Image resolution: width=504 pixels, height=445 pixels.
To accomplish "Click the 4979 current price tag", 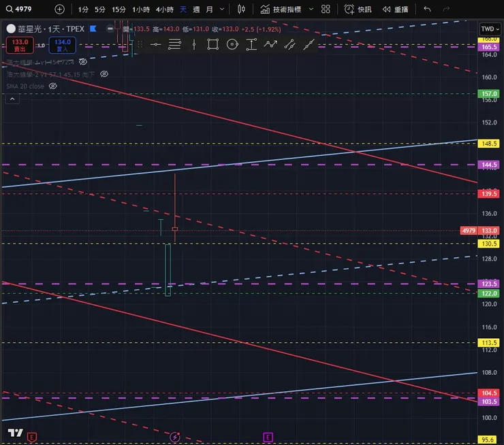I will (x=469, y=231).
